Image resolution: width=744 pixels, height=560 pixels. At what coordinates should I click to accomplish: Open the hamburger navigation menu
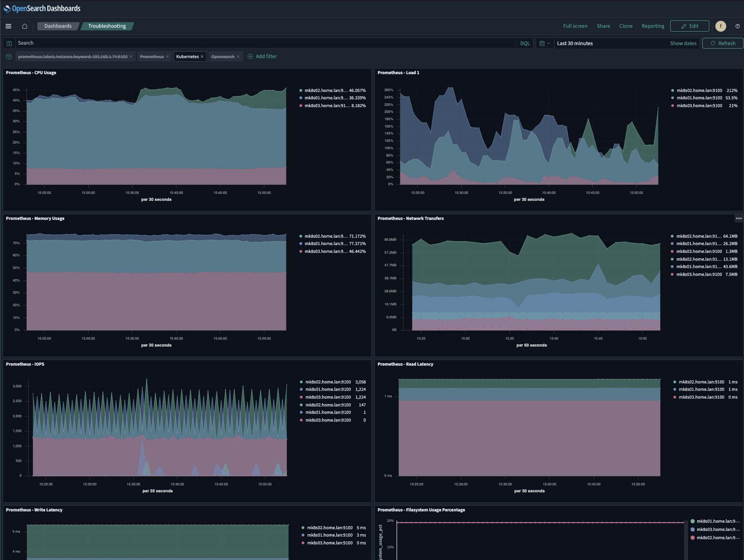pos(8,26)
